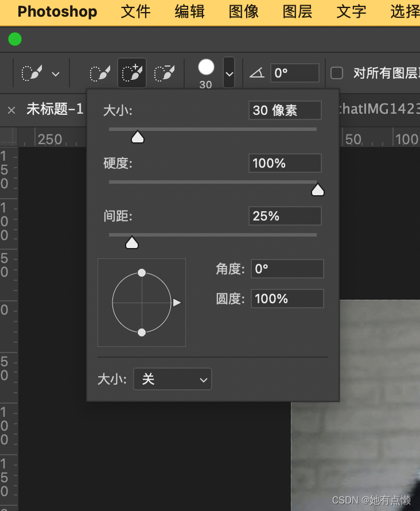The width and height of the screenshot is (420, 511).
Task: Click the 间距 spacing slider handle
Action: pyautogui.click(x=132, y=242)
